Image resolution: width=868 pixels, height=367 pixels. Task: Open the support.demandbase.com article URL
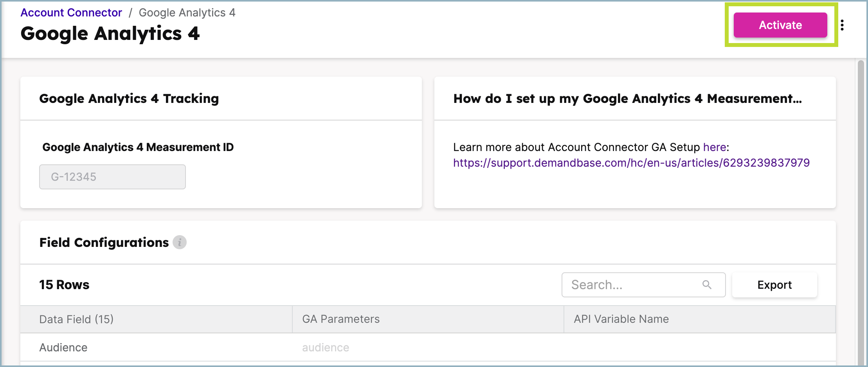tap(631, 163)
